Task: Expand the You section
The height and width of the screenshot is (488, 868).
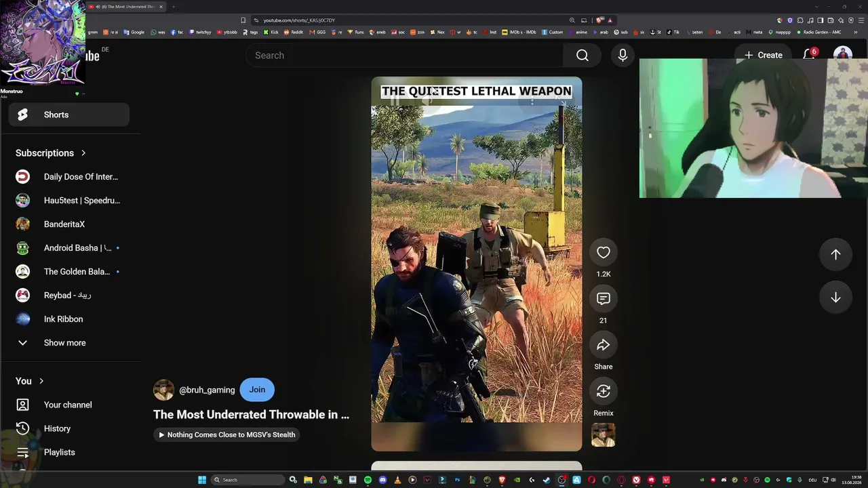Action: [30, 381]
